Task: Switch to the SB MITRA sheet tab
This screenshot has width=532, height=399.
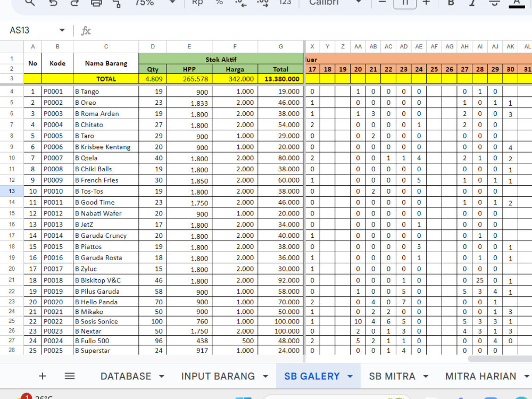Action: [392, 376]
